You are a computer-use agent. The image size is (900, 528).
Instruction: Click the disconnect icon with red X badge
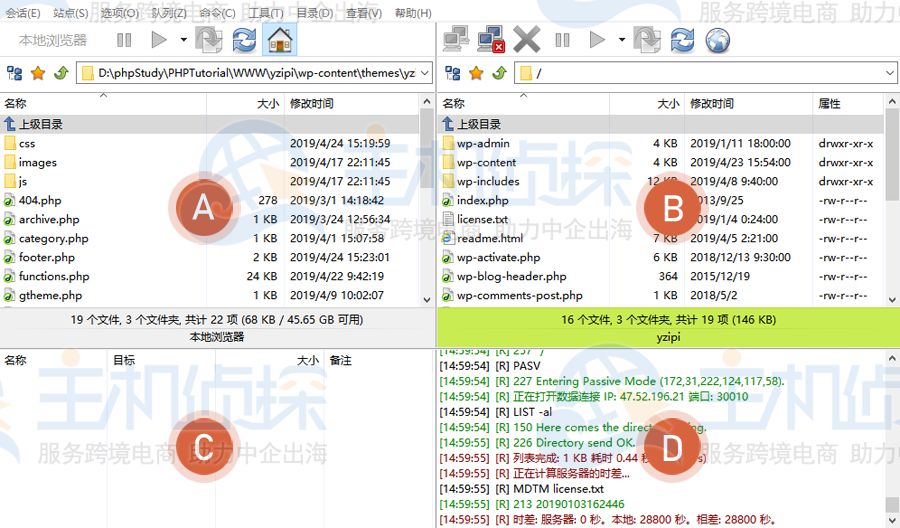click(x=491, y=40)
